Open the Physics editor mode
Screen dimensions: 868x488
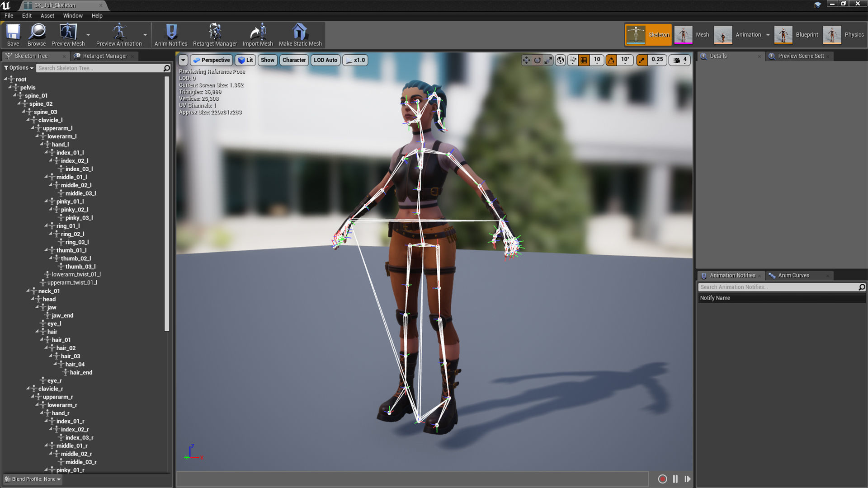point(843,35)
